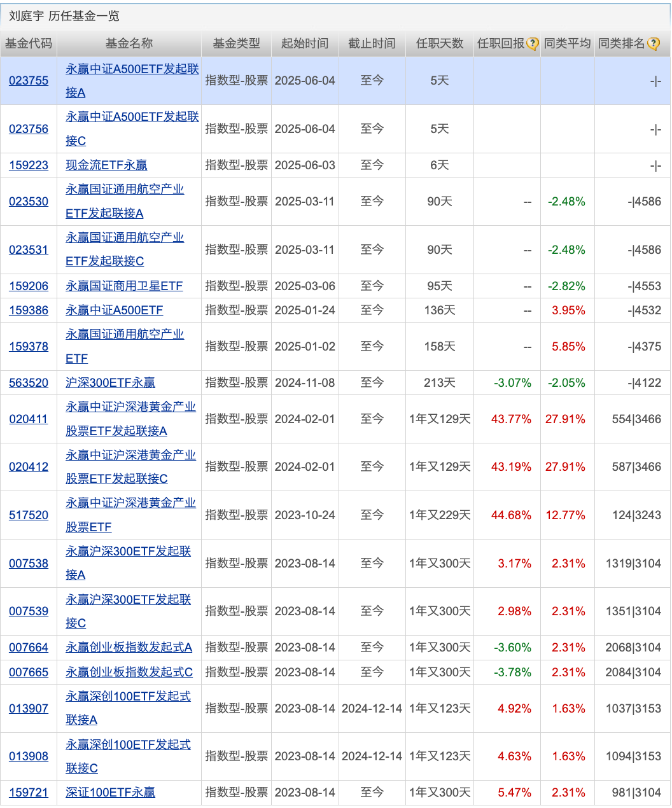Click the 刘庭宇 历任基金一览 title
This screenshot has width=672, height=808.
[x=64, y=16]
